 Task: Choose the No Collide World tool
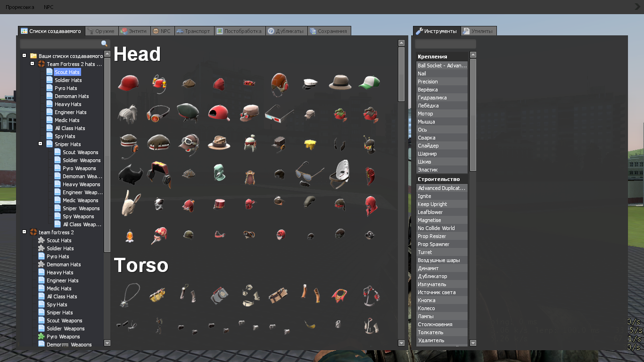(442, 228)
